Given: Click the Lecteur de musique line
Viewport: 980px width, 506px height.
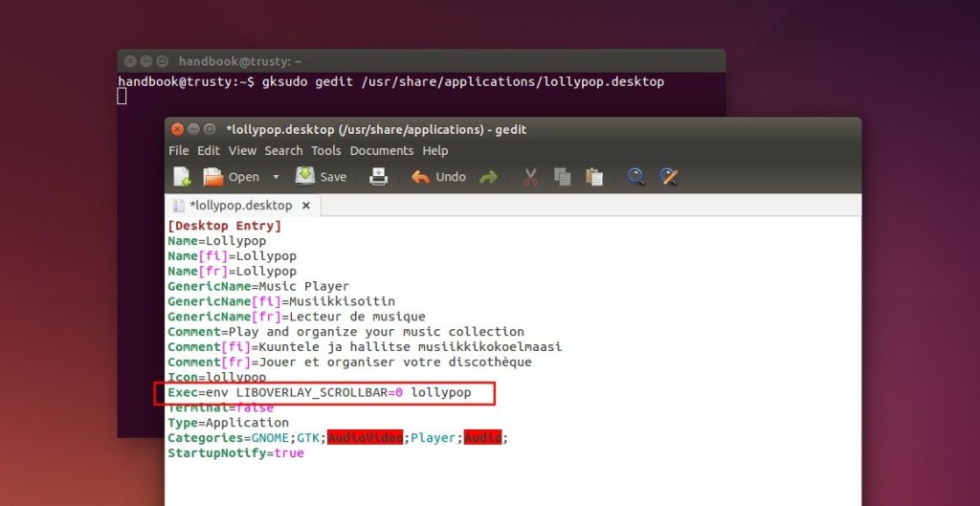Looking at the screenshot, I should [297, 317].
